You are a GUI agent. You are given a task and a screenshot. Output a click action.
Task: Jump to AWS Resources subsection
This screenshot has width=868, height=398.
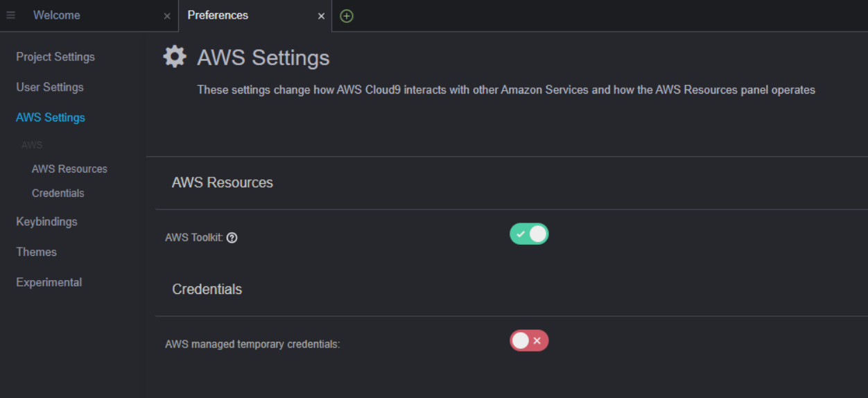coord(69,169)
